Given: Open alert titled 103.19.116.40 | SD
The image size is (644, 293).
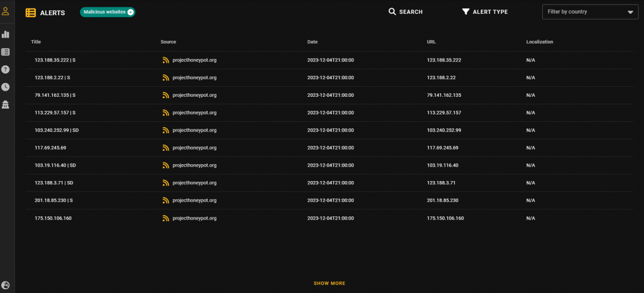Looking at the screenshot, I should coord(55,165).
